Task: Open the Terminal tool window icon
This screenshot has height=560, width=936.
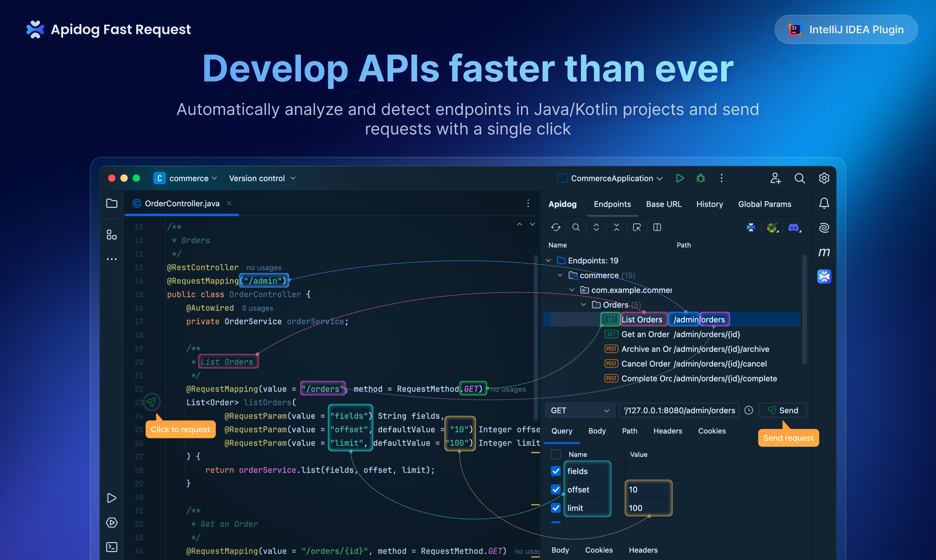Action: (112, 547)
